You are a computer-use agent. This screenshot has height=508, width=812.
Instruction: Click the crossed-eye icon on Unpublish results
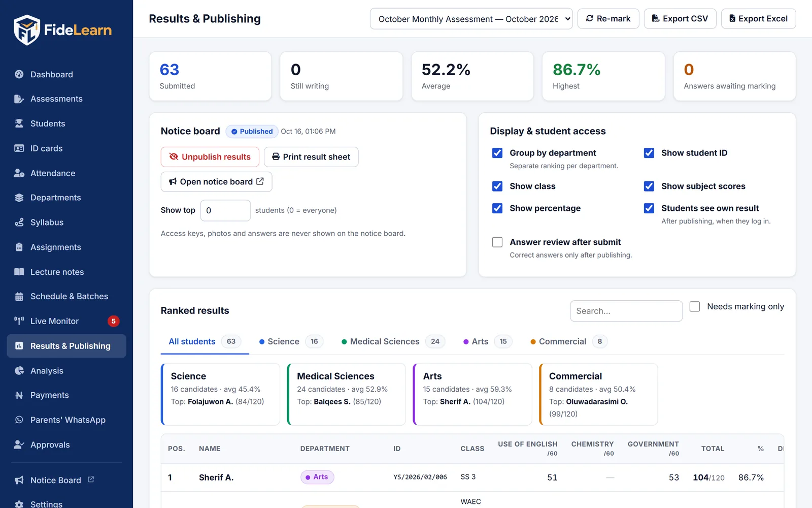click(174, 157)
